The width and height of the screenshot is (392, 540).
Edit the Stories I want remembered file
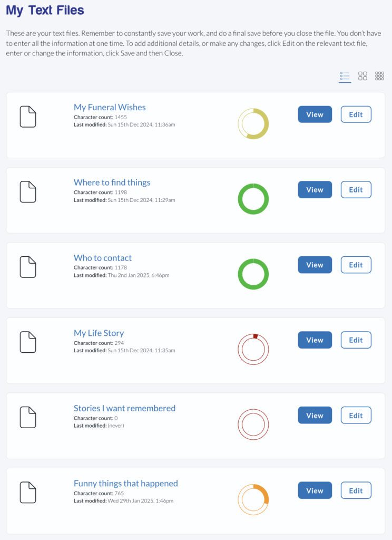coord(356,416)
